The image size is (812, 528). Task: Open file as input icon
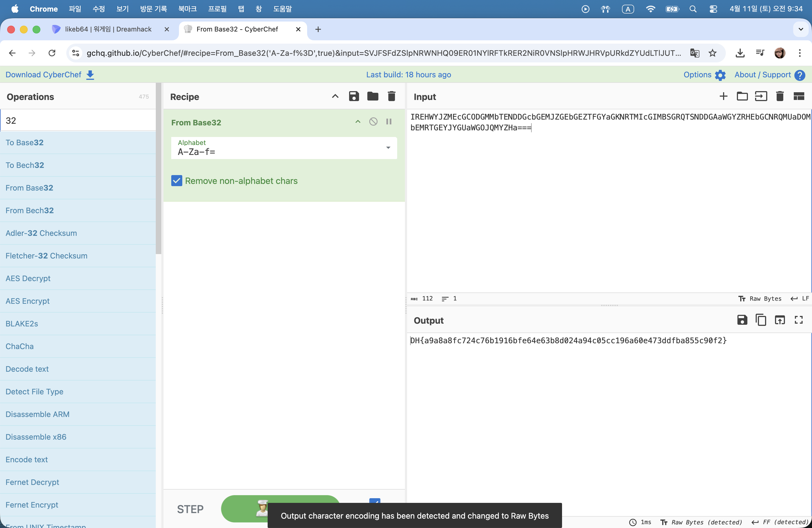point(742,97)
